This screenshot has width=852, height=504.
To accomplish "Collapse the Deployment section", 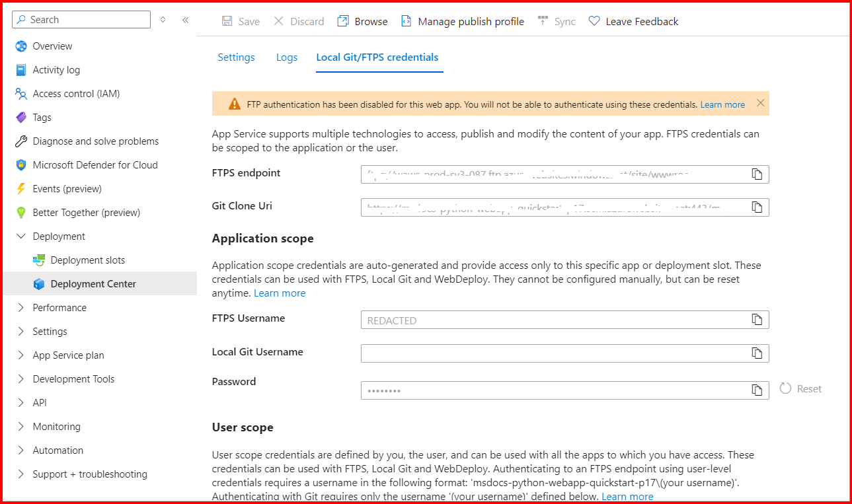I will point(21,236).
